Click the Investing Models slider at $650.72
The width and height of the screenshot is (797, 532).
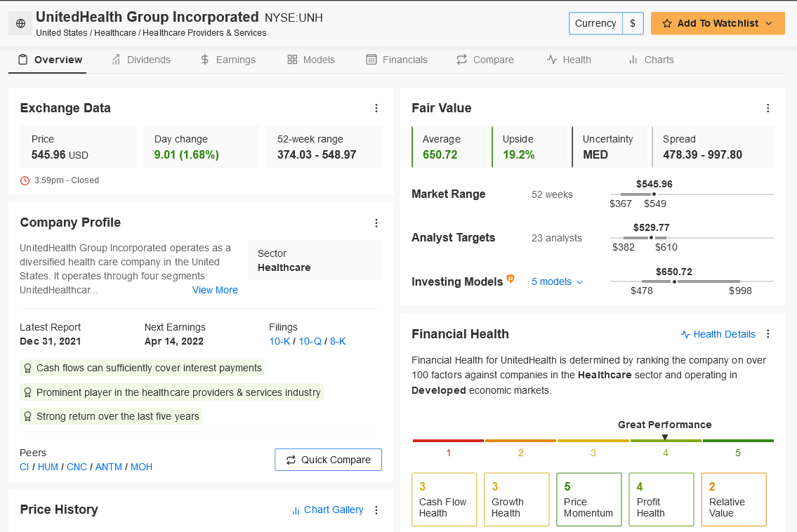coord(675,281)
